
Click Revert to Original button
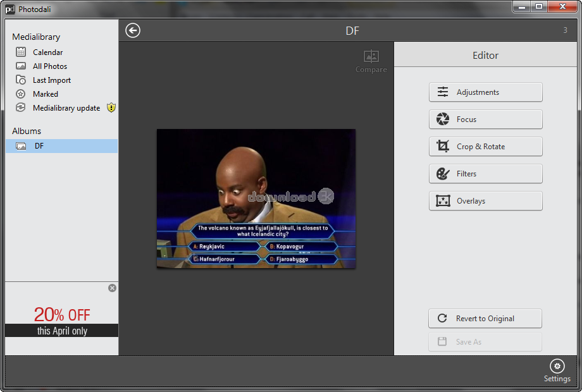(485, 318)
